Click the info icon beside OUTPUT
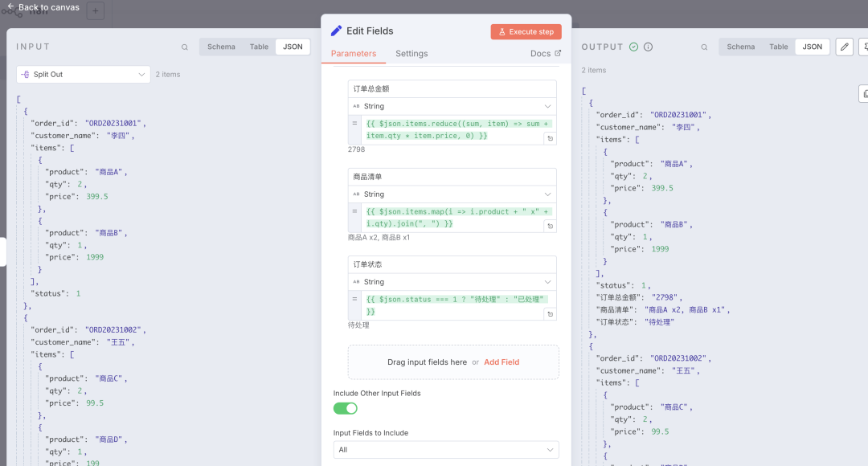The image size is (868, 466). click(648, 47)
